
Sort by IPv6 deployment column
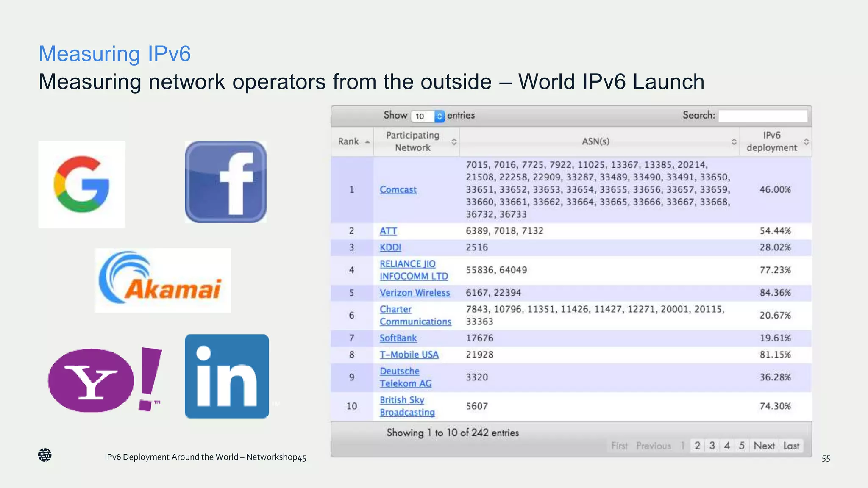click(776, 141)
